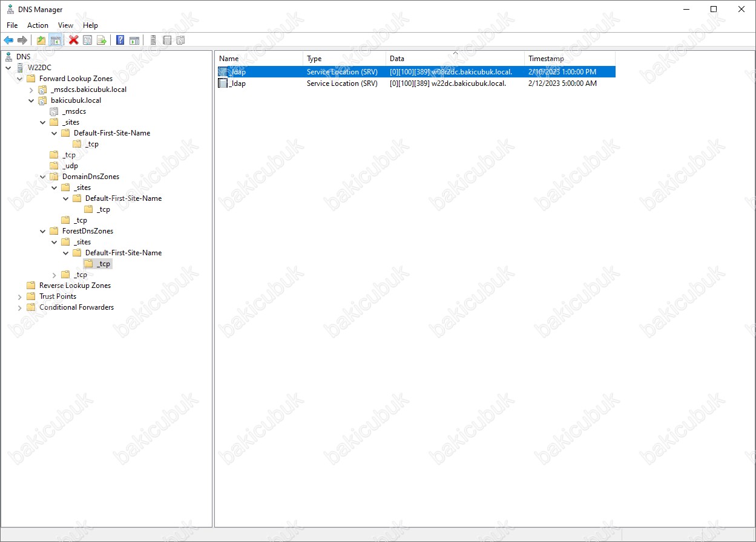
Task: Collapse the W22DC server node
Action: pos(8,68)
